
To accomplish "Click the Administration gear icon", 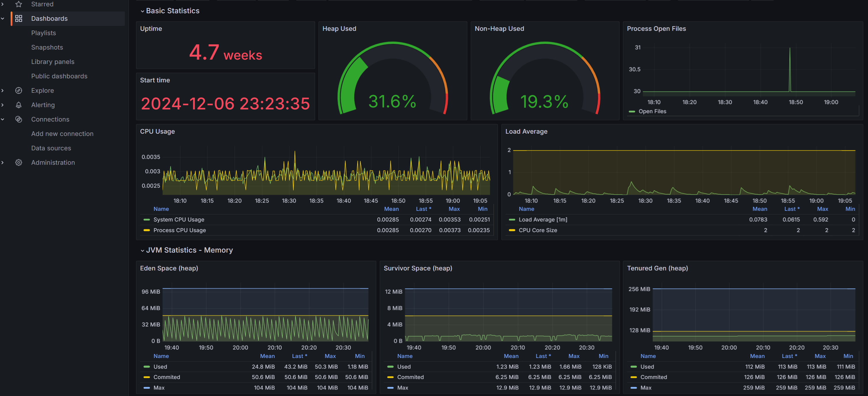I will point(18,163).
